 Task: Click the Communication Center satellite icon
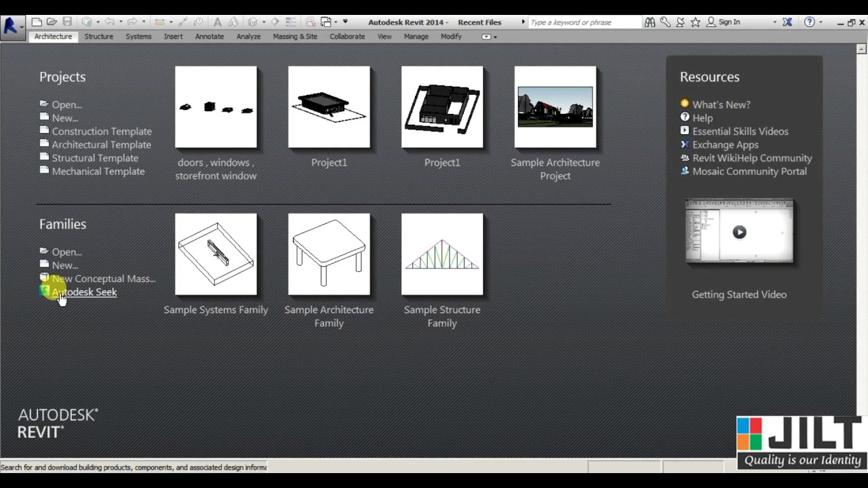680,22
